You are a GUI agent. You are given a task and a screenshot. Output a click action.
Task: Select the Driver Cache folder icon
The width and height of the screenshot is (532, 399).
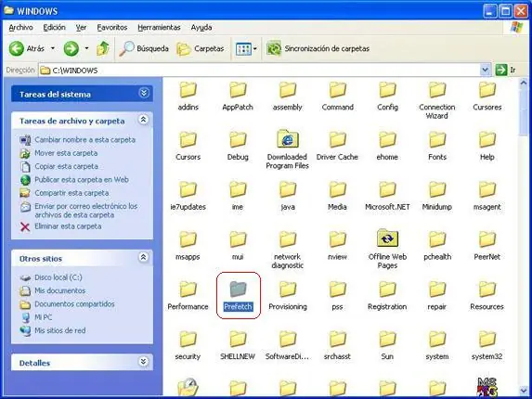pyautogui.click(x=338, y=140)
